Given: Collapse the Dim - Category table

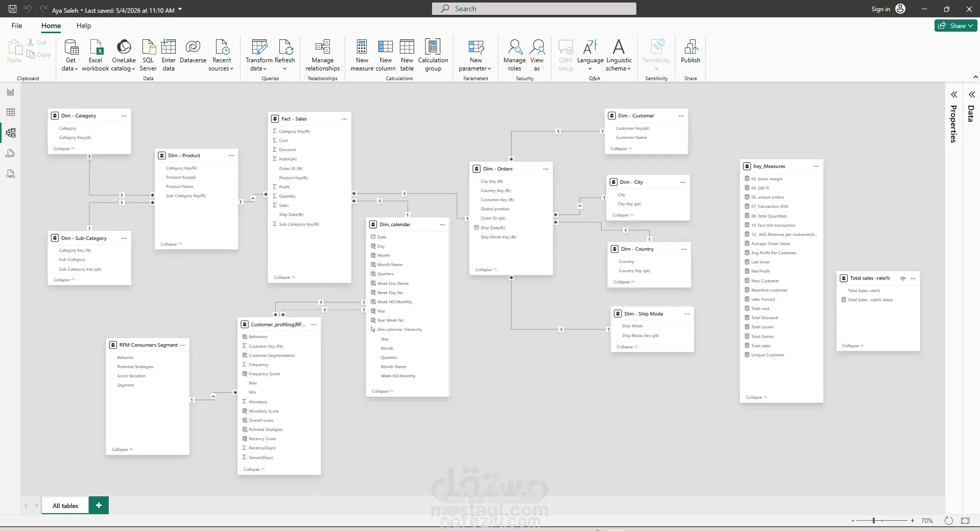Looking at the screenshot, I should (64, 149).
